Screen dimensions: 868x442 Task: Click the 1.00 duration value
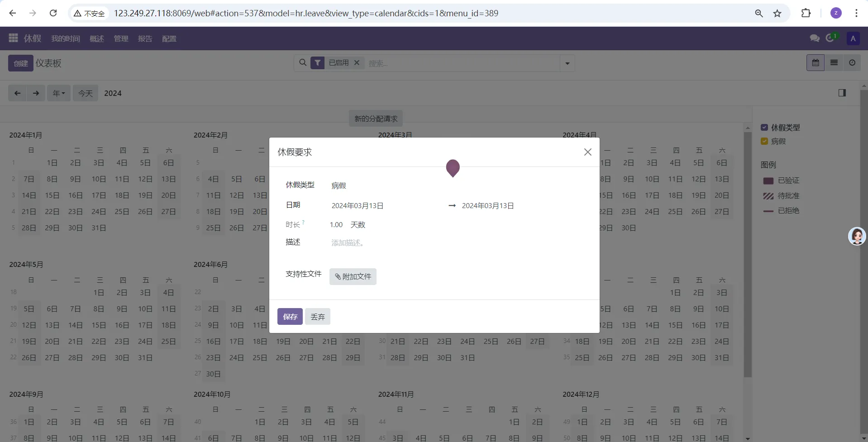tap(336, 225)
